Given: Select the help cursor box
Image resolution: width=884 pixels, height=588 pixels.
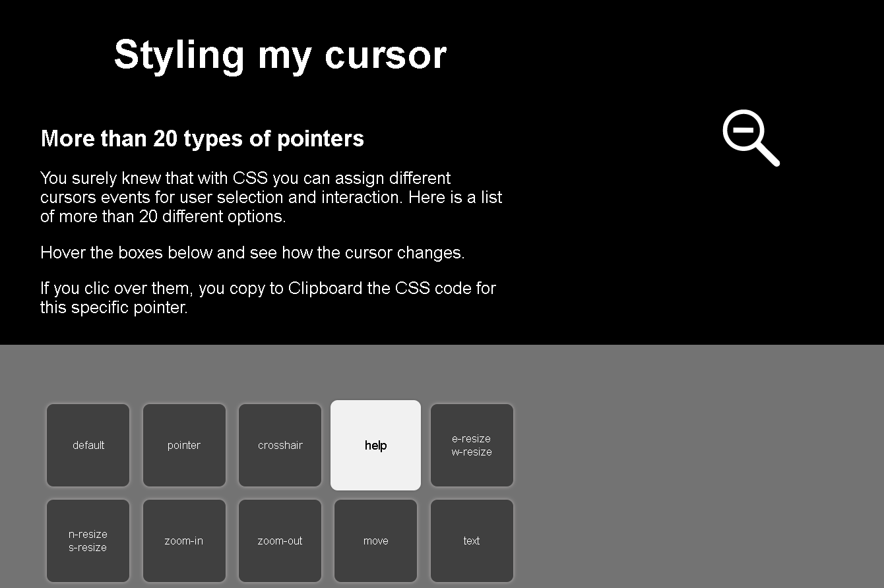Looking at the screenshot, I should tap(375, 445).
